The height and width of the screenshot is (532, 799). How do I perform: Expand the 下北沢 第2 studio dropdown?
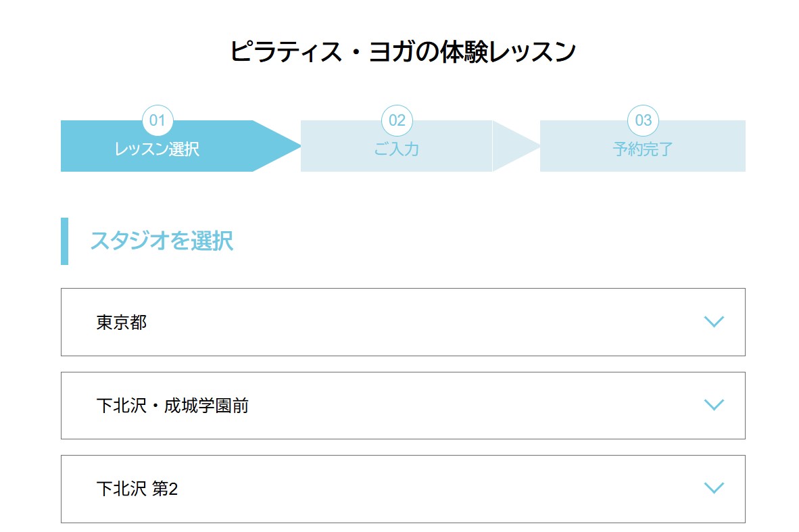(403, 489)
